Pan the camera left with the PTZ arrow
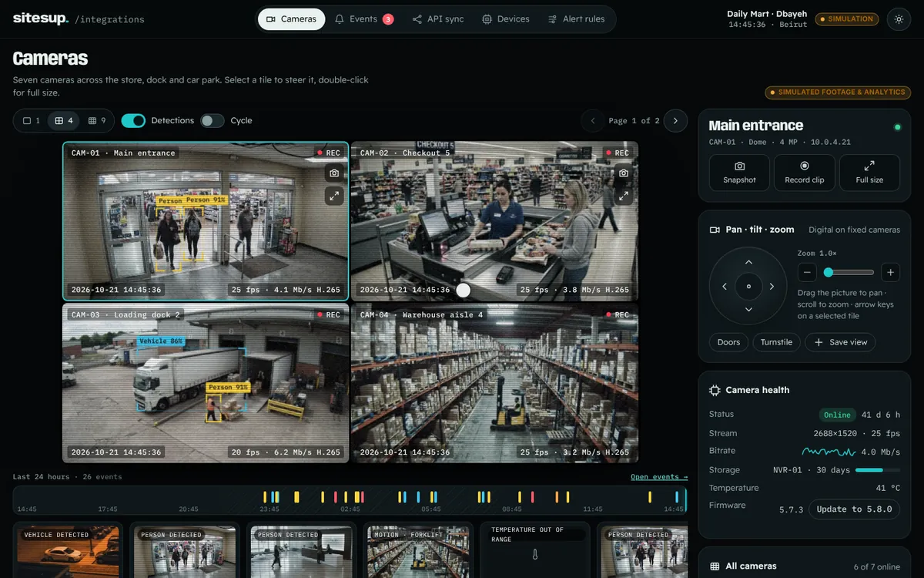Viewport: 924px width, 578px height. pos(725,287)
